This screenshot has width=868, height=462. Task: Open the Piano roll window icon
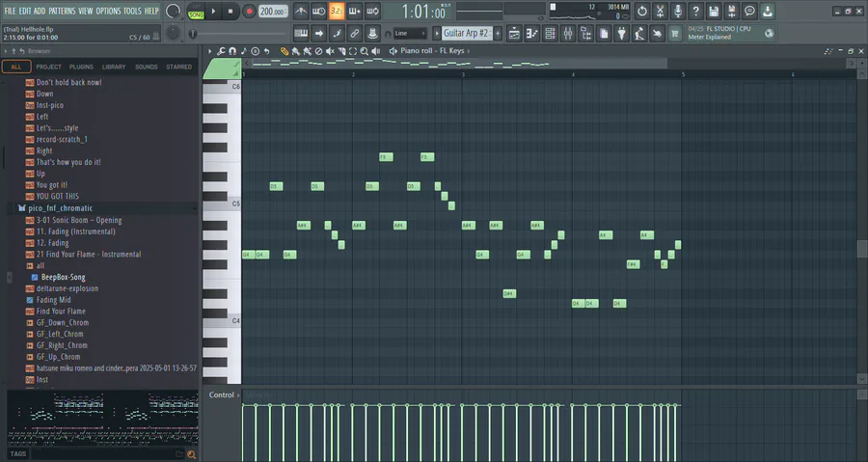tap(532, 33)
